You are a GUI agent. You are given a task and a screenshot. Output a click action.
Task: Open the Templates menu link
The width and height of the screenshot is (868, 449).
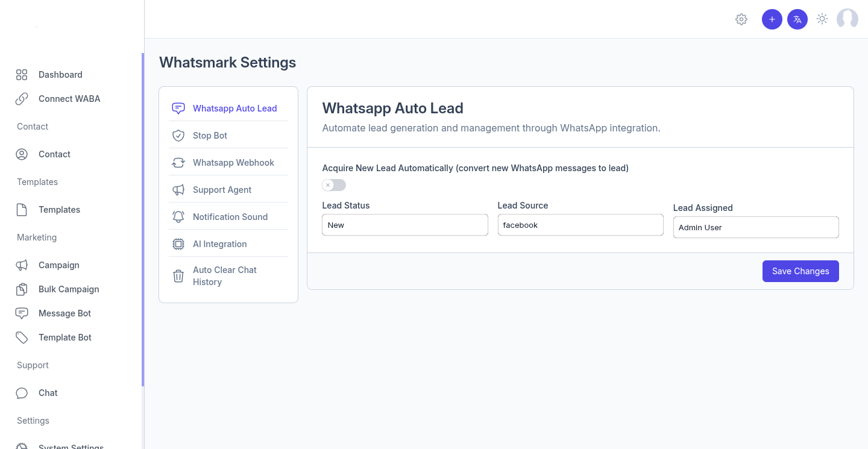(59, 210)
